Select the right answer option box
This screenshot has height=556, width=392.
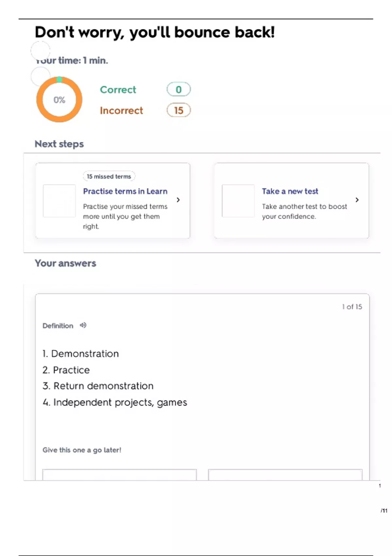click(285, 475)
